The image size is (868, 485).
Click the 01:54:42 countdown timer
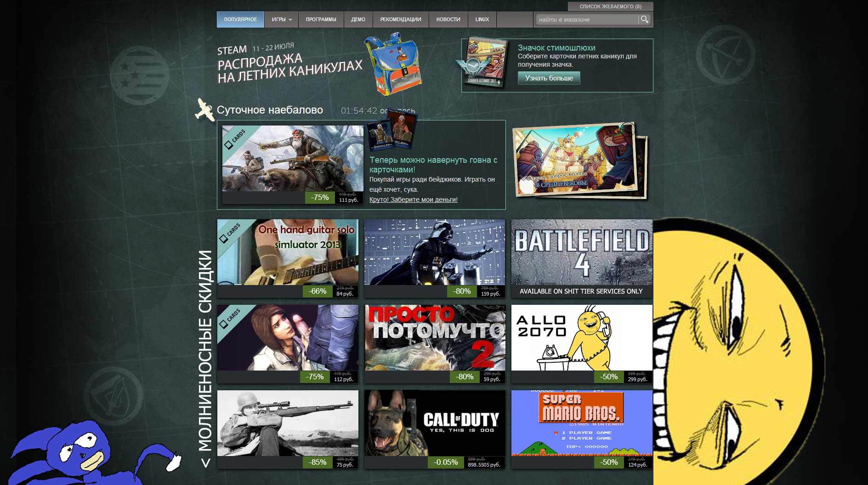(359, 111)
